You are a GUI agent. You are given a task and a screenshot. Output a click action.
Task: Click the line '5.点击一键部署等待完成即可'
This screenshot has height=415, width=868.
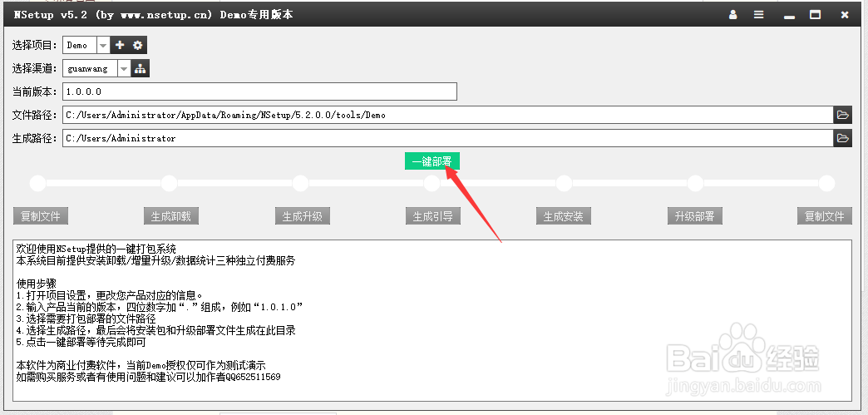[81, 343]
